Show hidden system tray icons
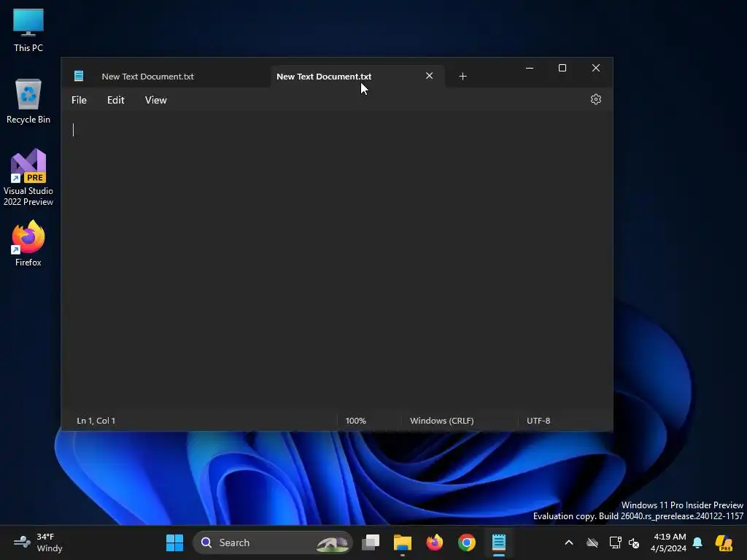 (569, 542)
